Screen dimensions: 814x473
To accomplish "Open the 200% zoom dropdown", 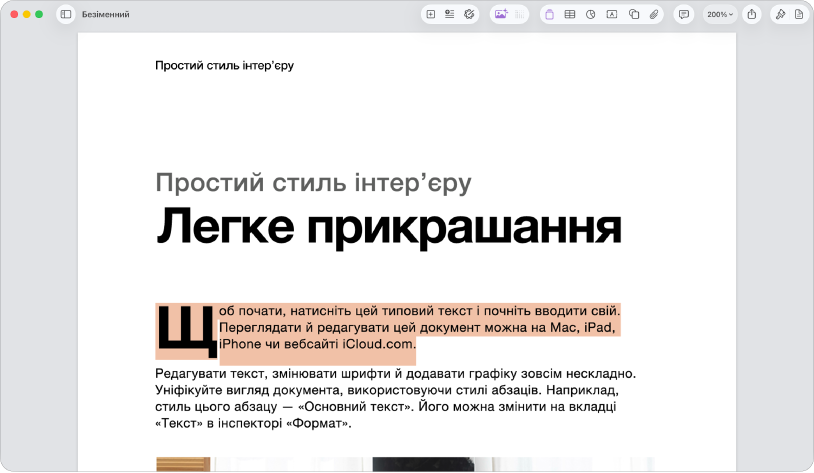I will [x=720, y=15].
